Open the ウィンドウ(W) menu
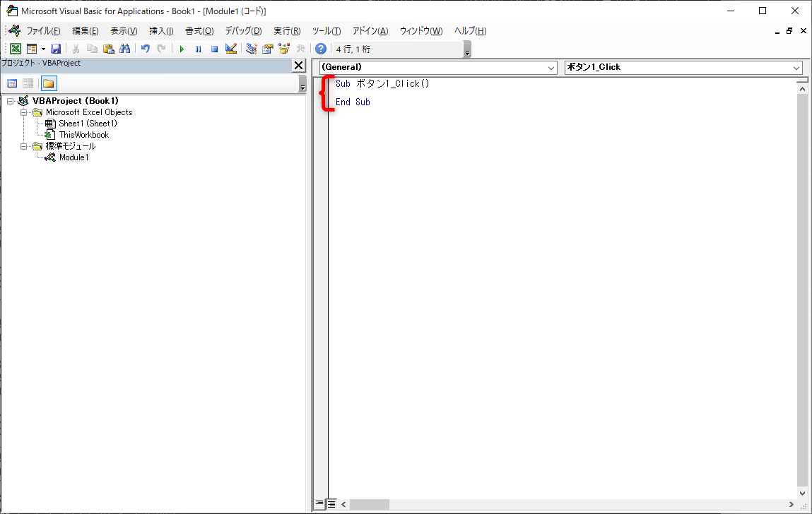This screenshot has height=514, width=812. tap(421, 31)
